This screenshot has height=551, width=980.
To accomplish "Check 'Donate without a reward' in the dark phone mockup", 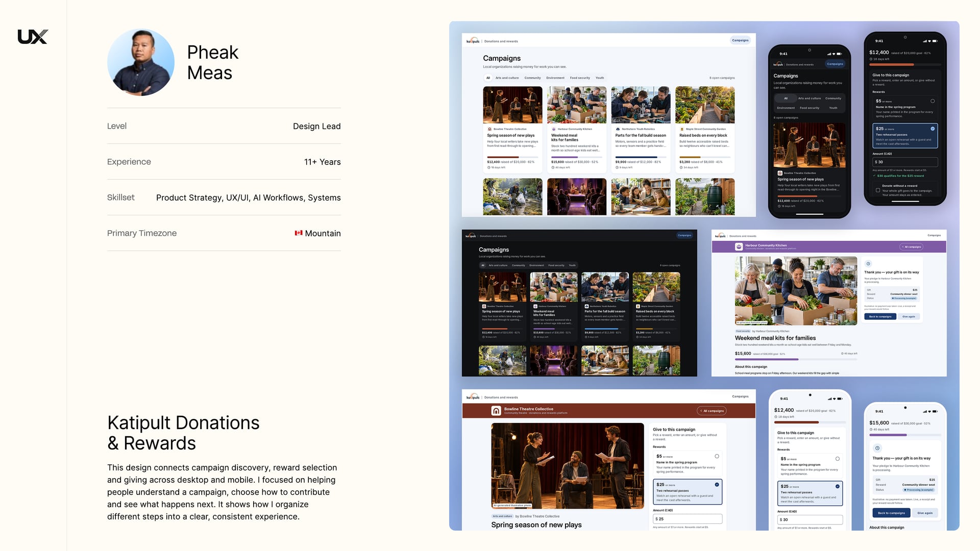I will (878, 190).
